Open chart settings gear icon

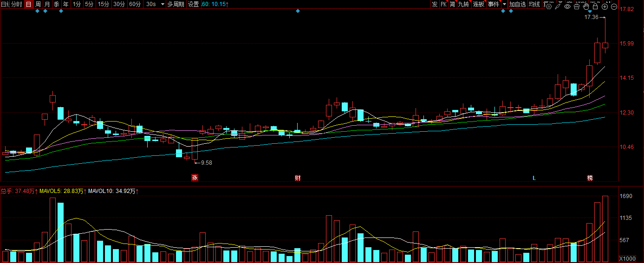coord(549,6)
